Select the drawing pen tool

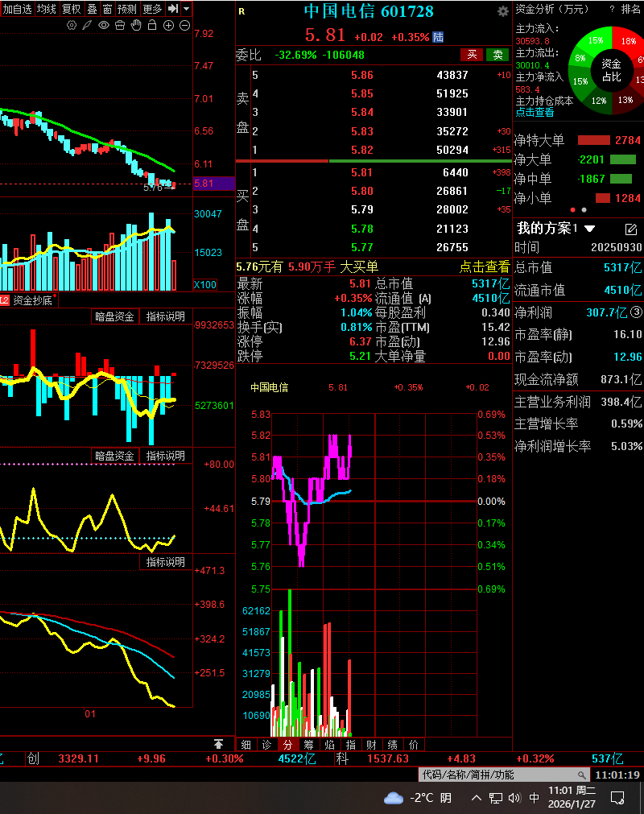[x=87, y=25]
